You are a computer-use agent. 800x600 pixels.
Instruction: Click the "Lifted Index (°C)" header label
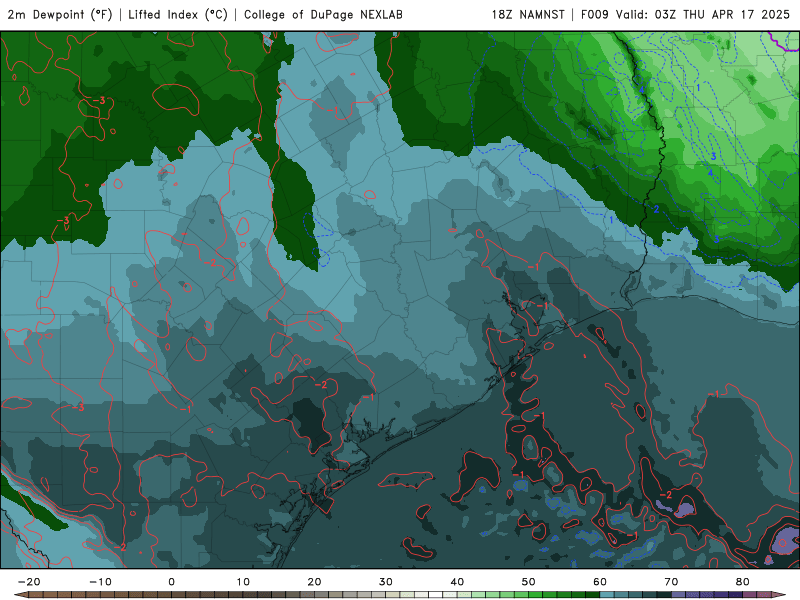178,14
